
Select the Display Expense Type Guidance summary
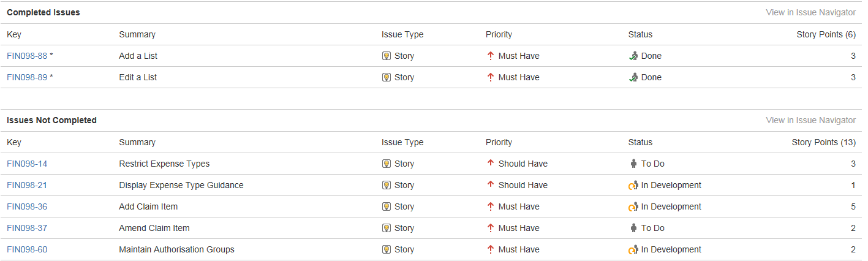click(181, 185)
